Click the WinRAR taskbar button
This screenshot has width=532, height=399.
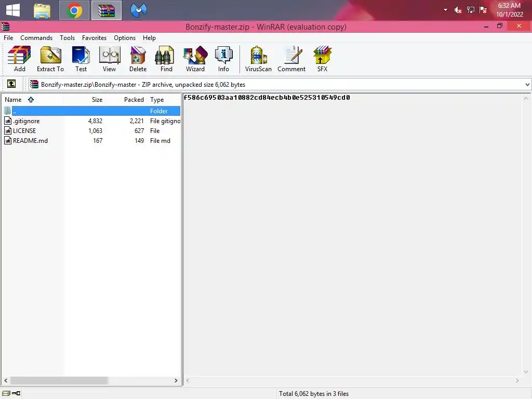tap(107, 10)
